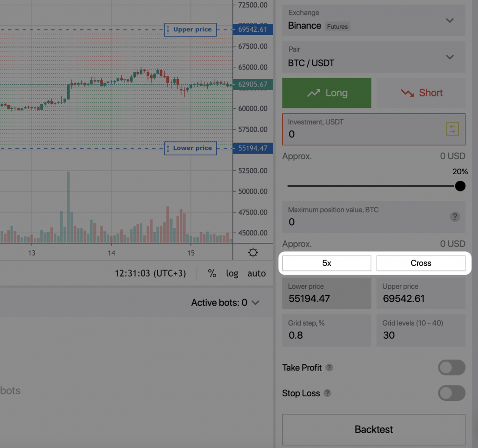Click the Take Profit question mark icon
478x448 pixels.
pyautogui.click(x=330, y=368)
